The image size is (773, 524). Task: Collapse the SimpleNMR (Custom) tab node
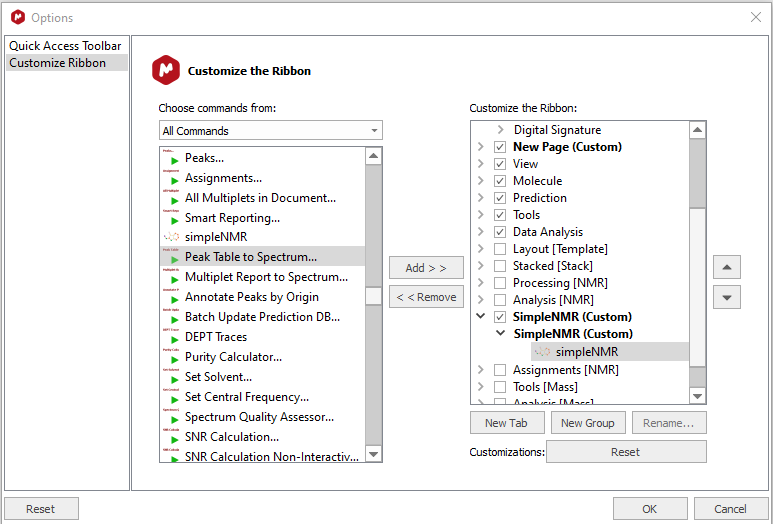481,316
